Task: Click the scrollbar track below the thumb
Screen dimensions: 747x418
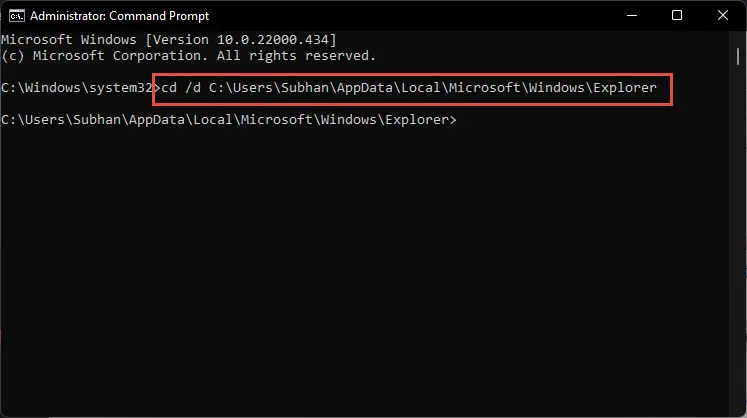Action: pos(737,238)
